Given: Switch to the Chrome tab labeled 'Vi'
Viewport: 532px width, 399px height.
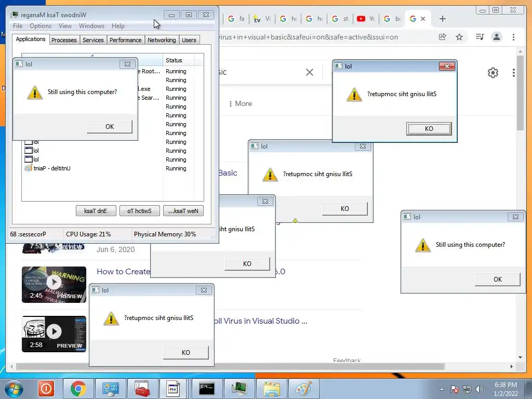Looking at the screenshot, I should [x=262, y=19].
